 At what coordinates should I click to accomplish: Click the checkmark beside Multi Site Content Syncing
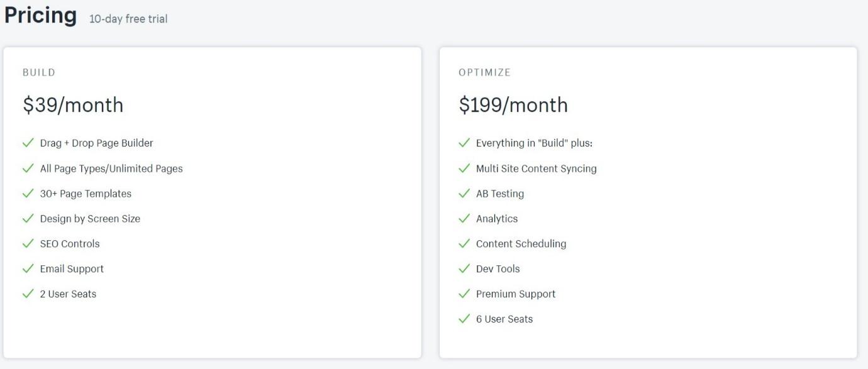pos(464,168)
